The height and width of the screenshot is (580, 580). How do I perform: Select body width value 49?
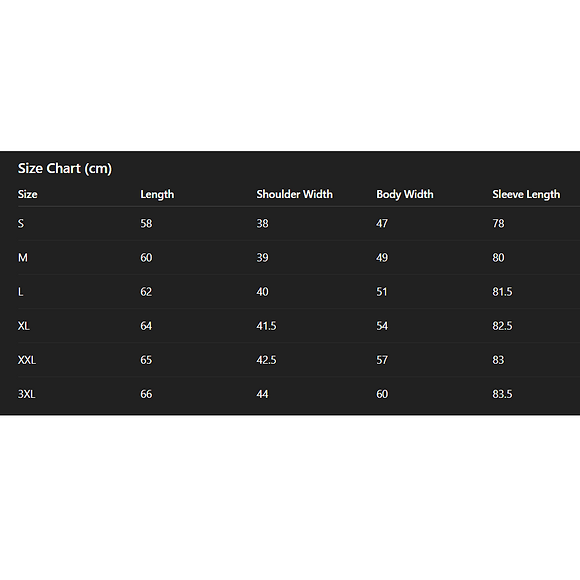[x=382, y=257]
